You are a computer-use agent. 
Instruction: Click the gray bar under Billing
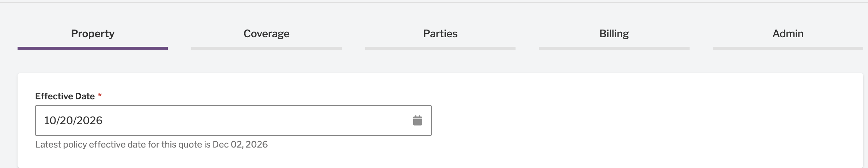pyautogui.click(x=614, y=48)
